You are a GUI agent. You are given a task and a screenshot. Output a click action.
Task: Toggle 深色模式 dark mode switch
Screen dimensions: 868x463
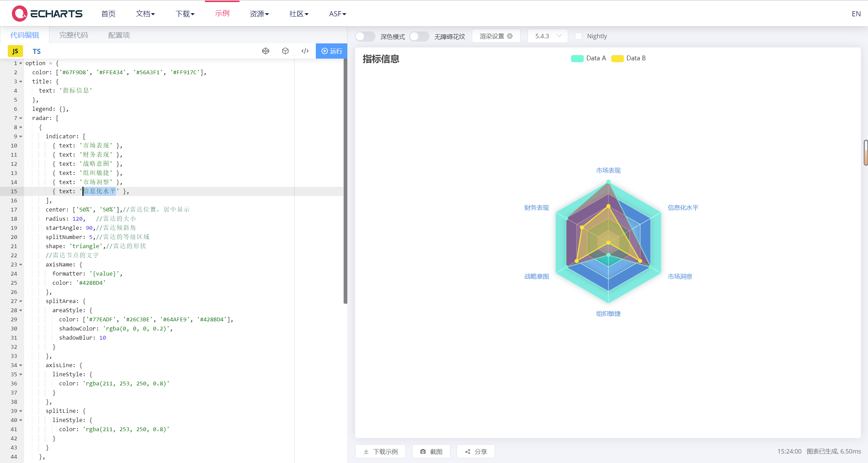(365, 36)
